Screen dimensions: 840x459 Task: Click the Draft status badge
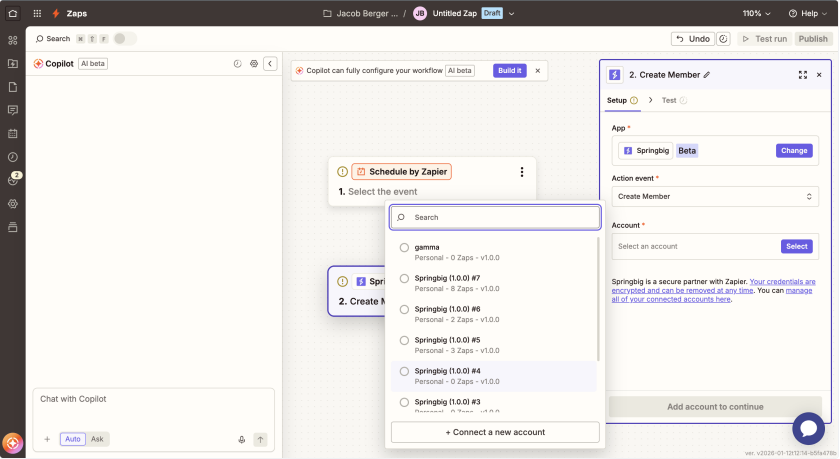coord(492,13)
